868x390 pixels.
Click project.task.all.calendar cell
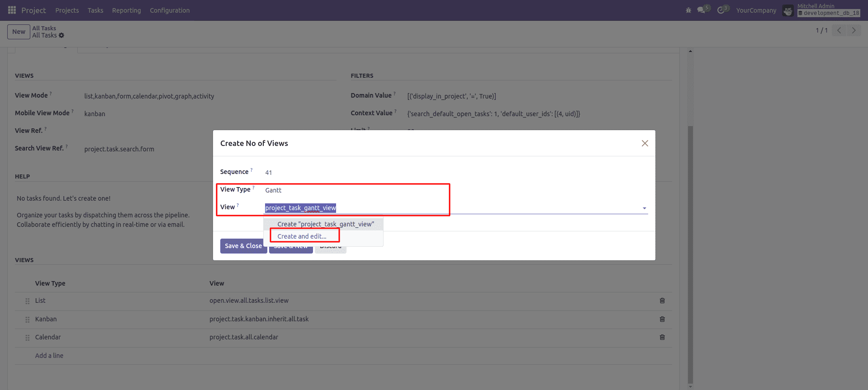[244, 337]
